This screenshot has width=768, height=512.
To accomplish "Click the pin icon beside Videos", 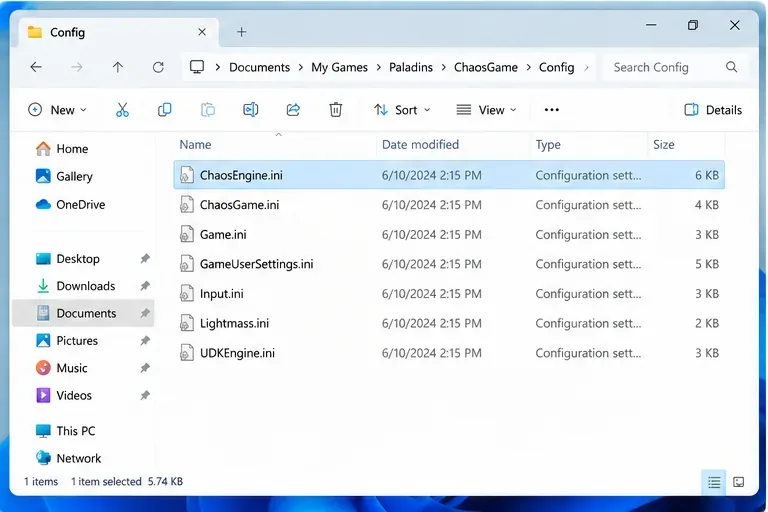I will (145, 395).
